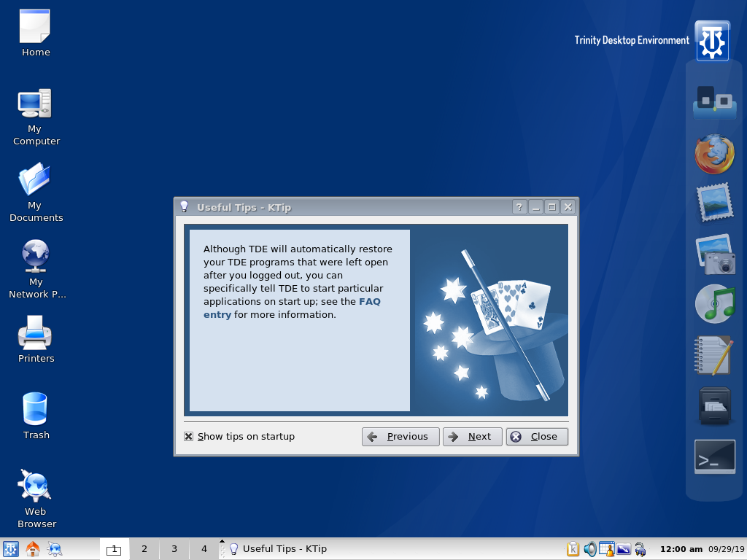Click the Trinity gear logo on the sidebar
747x560 pixels.
[x=712, y=41]
